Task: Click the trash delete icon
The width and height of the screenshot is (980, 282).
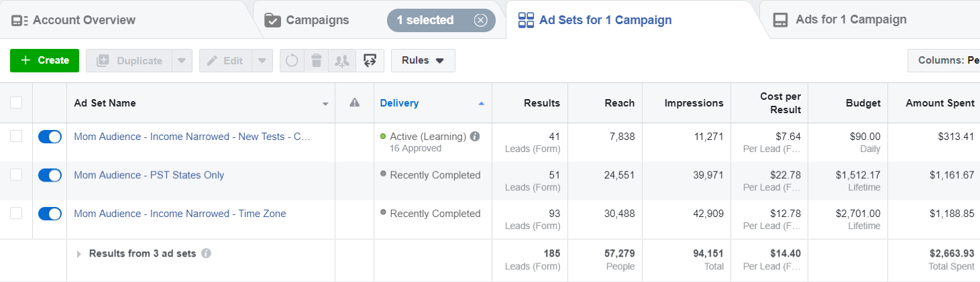Action: pyautogui.click(x=317, y=61)
